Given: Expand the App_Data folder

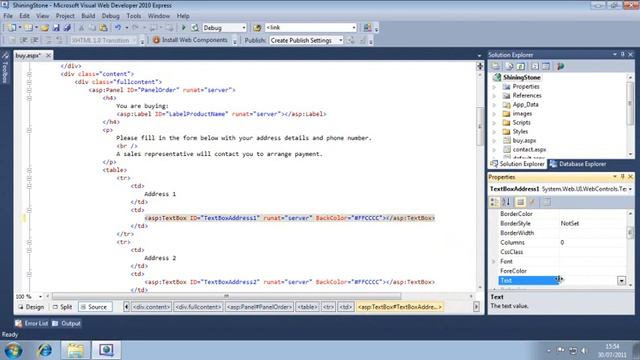Looking at the screenshot, I should pos(495,104).
